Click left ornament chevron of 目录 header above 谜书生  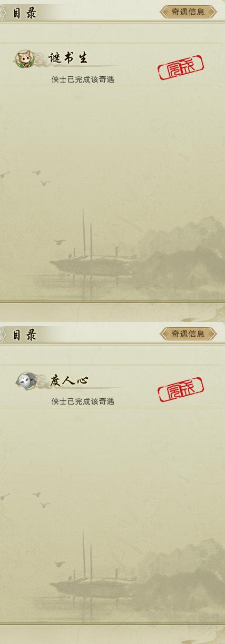click(2, 13)
